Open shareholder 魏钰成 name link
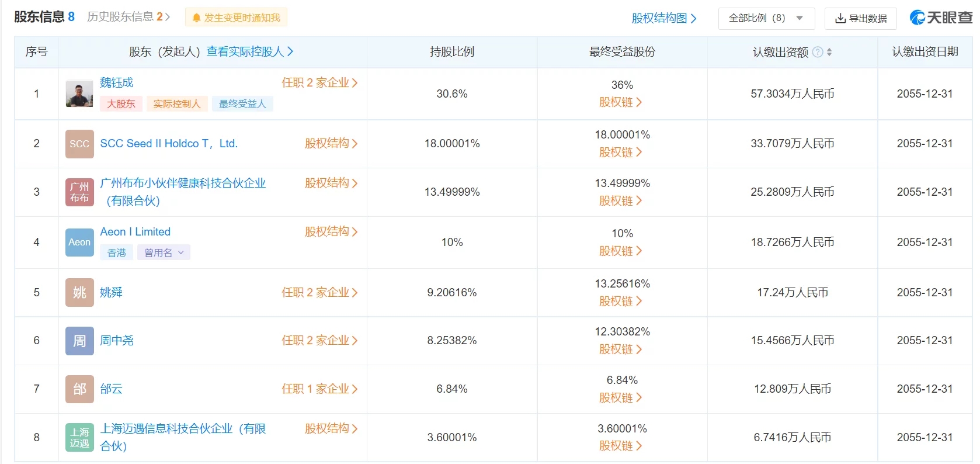 pyautogui.click(x=117, y=82)
